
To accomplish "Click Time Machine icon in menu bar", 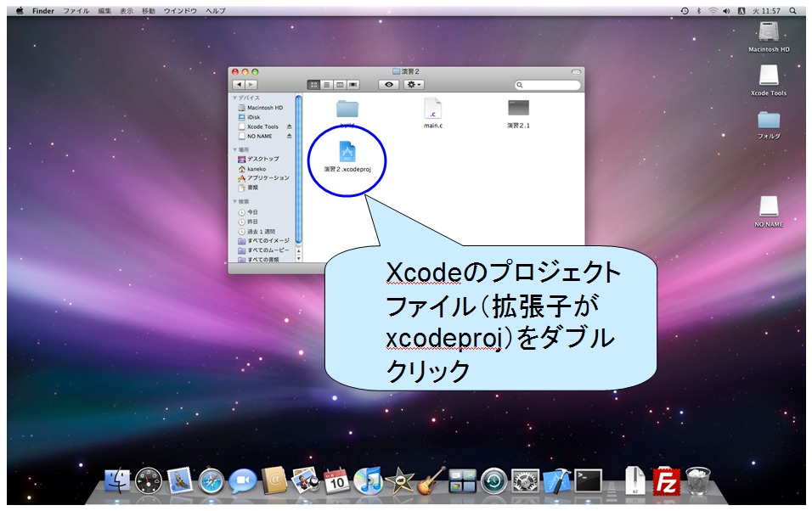I will tap(685, 11).
